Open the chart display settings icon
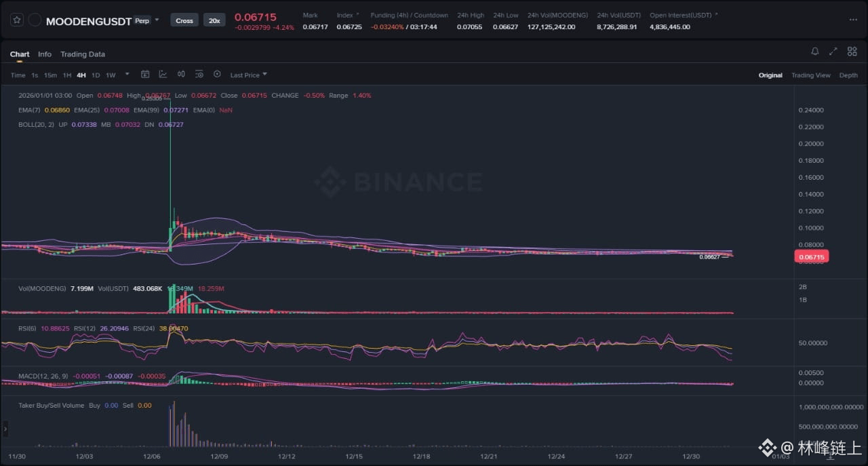 199,75
